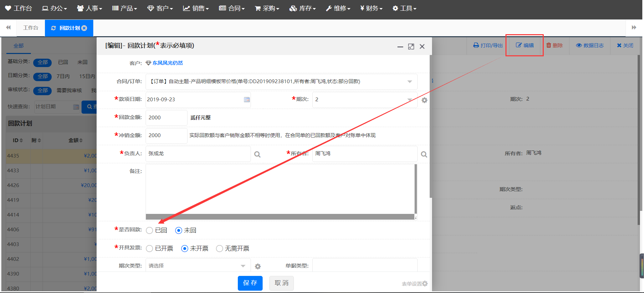Open 采购 menu
The image size is (644, 293).
pos(267,8)
